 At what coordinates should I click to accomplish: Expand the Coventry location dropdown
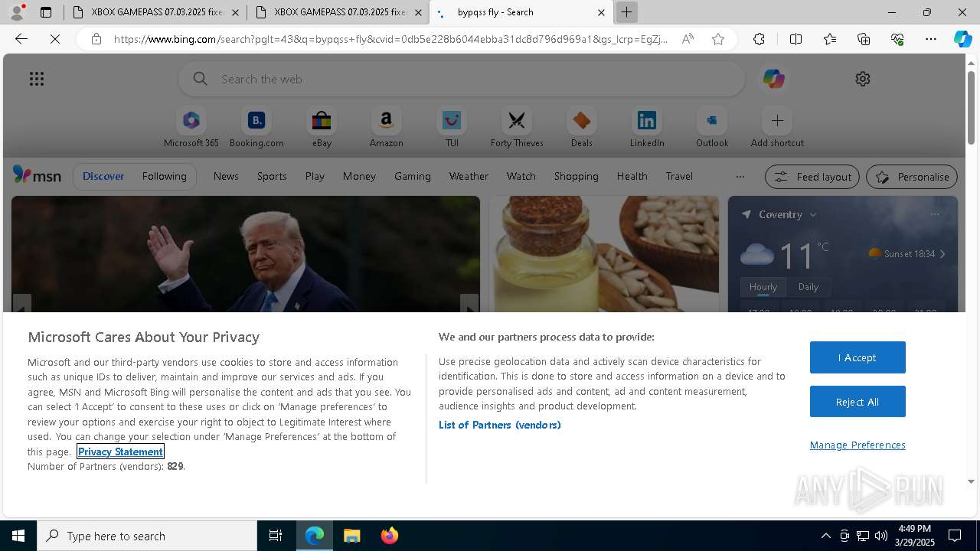(813, 215)
